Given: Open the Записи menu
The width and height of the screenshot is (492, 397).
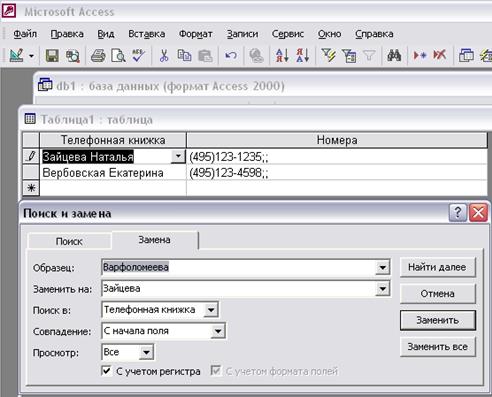Looking at the screenshot, I should [242, 34].
